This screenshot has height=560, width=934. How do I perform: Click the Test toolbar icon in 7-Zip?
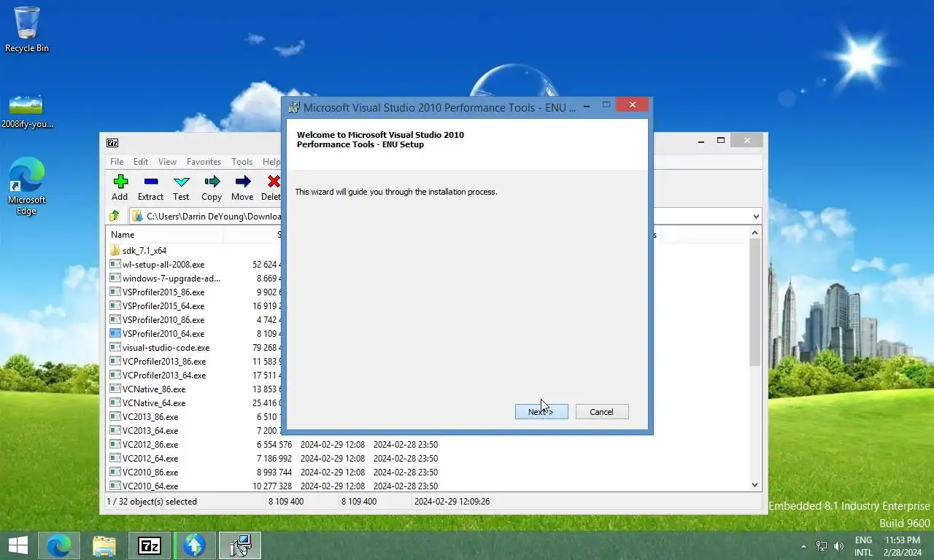[x=181, y=187]
